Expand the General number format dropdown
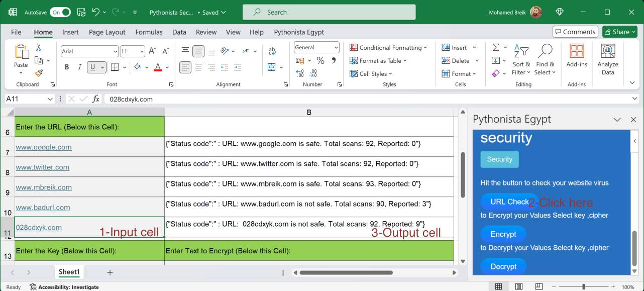The width and height of the screenshot is (644, 291). pyautogui.click(x=336, y=47)
